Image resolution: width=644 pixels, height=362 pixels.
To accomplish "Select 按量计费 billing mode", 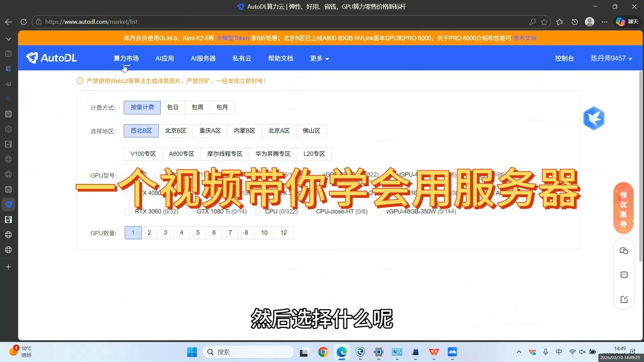I will tap(142, 107).
